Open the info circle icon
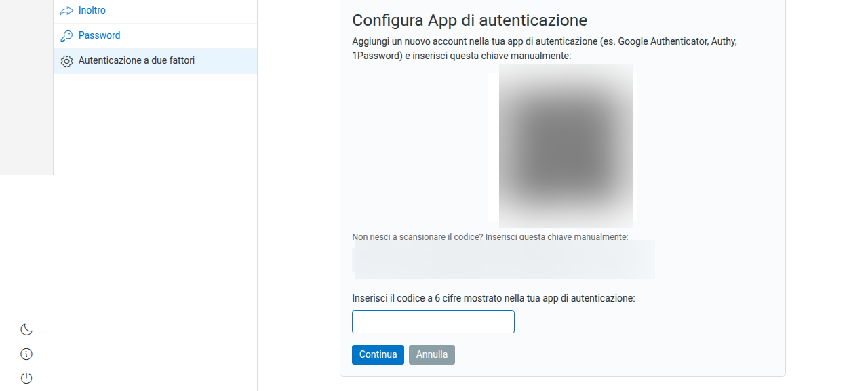 click(x=26, y=354)
